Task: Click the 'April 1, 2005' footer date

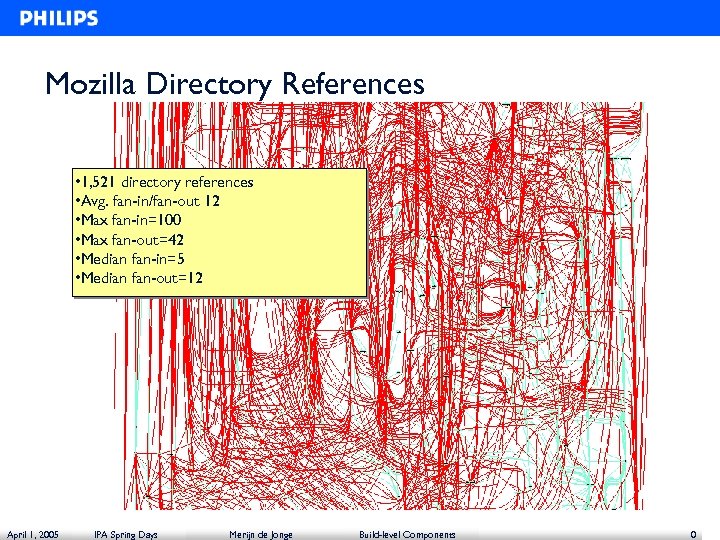Action: pos(33,534)
